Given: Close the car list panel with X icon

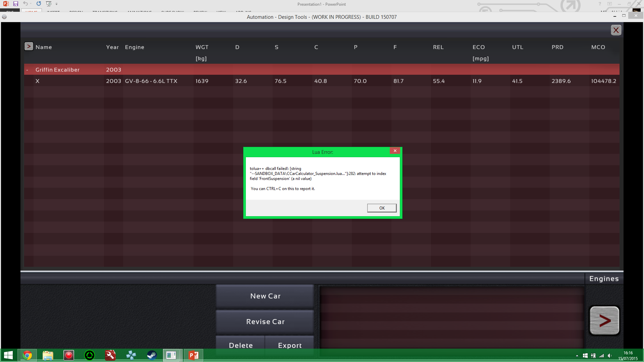Looking at the screenshot, I should (616, 30).
